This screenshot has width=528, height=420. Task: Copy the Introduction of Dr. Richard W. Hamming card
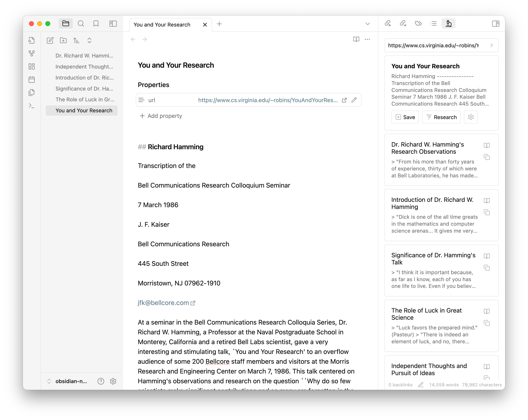tap(487, 212)
